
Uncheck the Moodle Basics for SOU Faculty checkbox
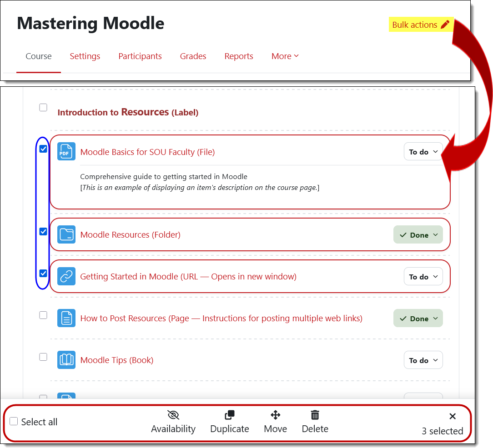pos(43,149)
